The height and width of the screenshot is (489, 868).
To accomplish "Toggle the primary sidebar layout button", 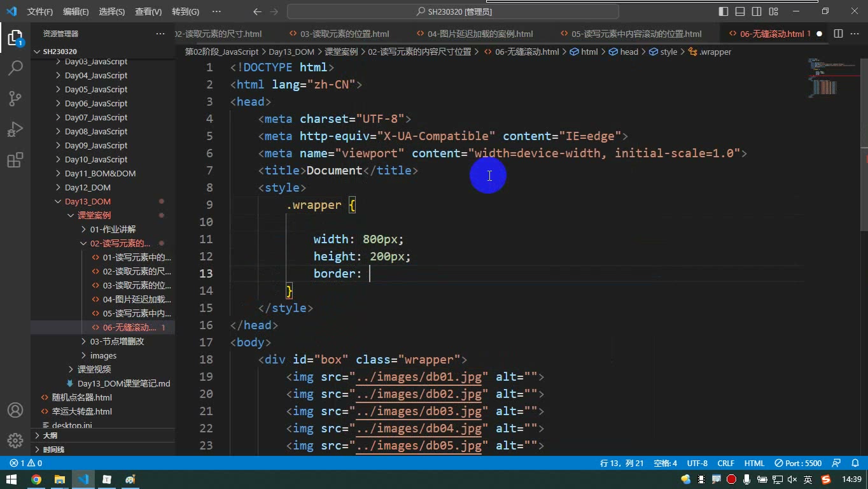I will click(x=724, y=11).
